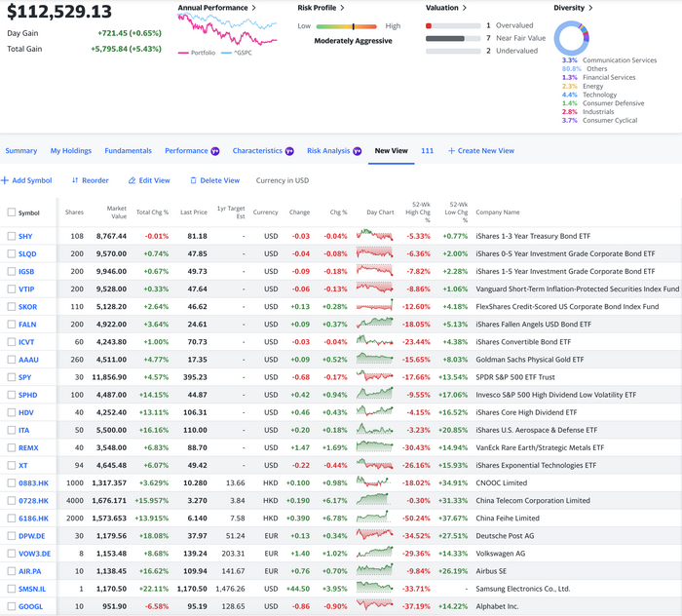
Task: Click the Moderately Aggressive risk label
Action: coord(353,41)
